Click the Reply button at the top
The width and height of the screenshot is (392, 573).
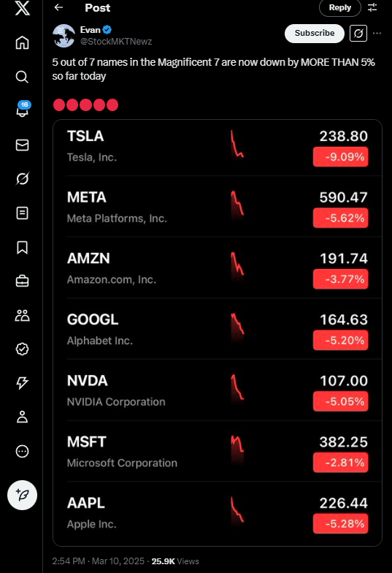[340, 7]
